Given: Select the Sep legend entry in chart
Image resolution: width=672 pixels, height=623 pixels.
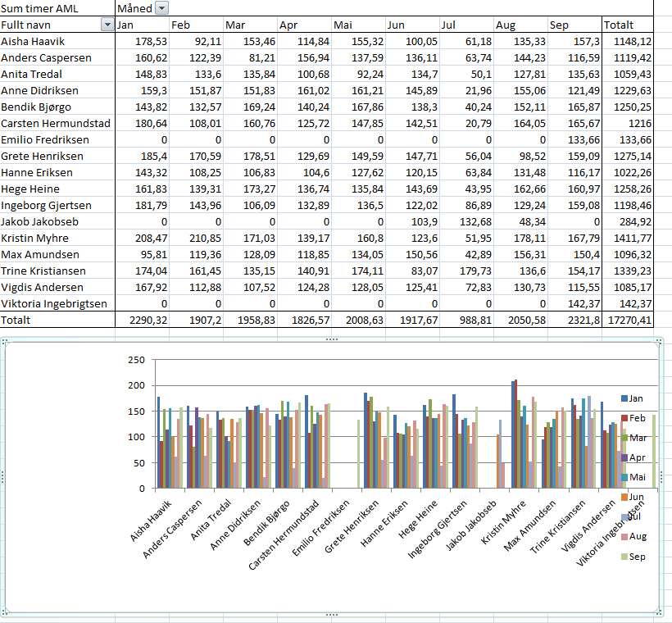Looking at the screenshot, I should 636,557.
